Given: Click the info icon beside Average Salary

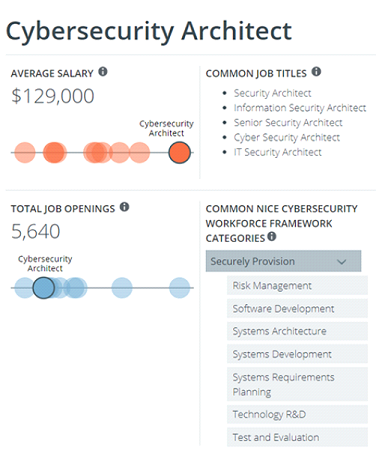Looking at the screenshot, I should 103,72.
